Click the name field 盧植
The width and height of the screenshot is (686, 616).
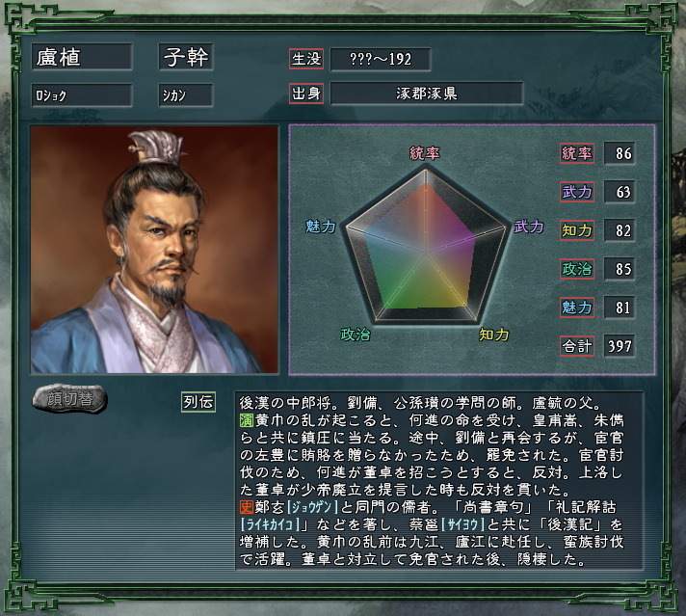pos(82,57)
